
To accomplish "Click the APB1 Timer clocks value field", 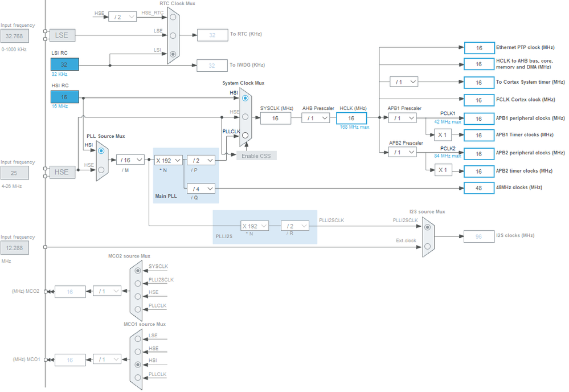I will (x=479, y=135).
